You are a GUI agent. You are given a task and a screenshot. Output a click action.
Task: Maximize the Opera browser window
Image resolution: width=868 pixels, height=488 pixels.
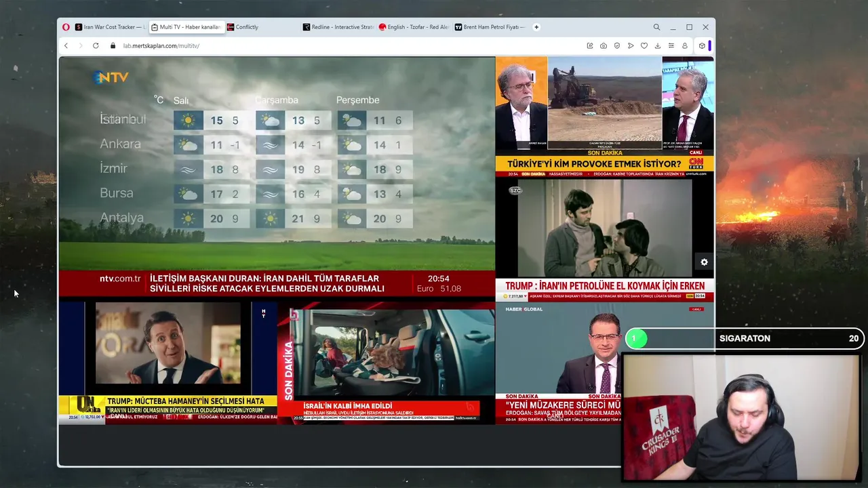coord(689,27)
